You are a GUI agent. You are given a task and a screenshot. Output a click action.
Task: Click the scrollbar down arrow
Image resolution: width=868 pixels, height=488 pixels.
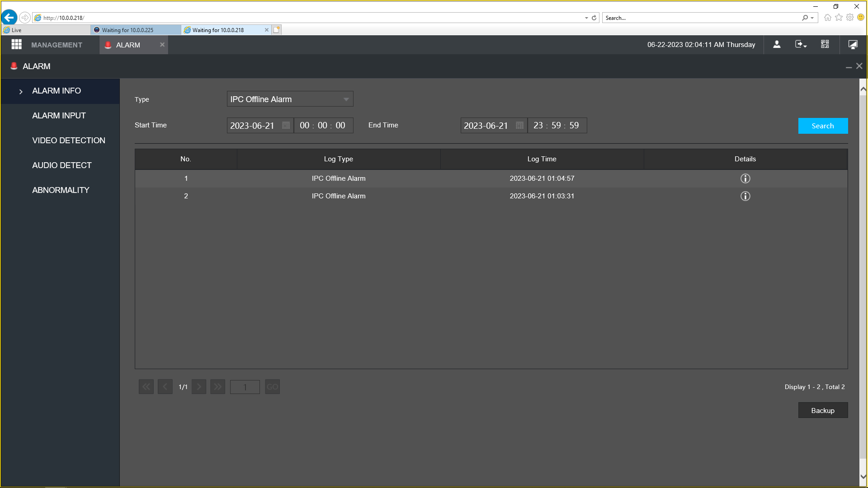click(863, 476)
